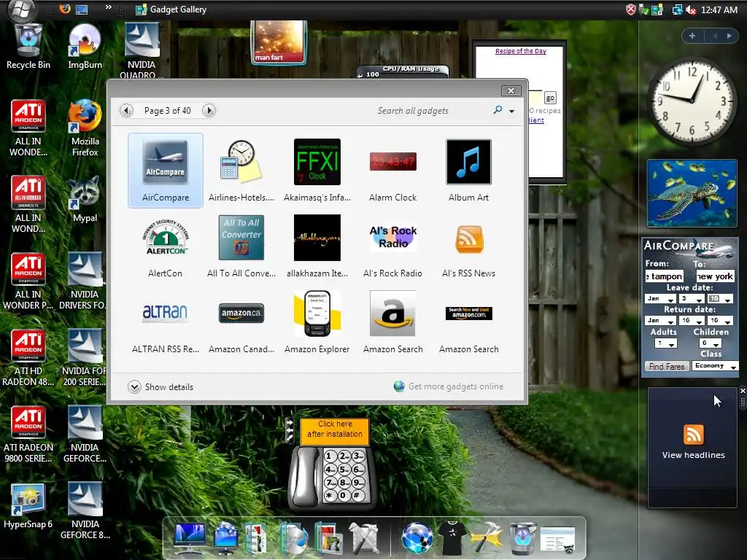This screenshot has width=747, height=560.
Task: Click the monitor icon in the dock
Action: pos(190,537)
